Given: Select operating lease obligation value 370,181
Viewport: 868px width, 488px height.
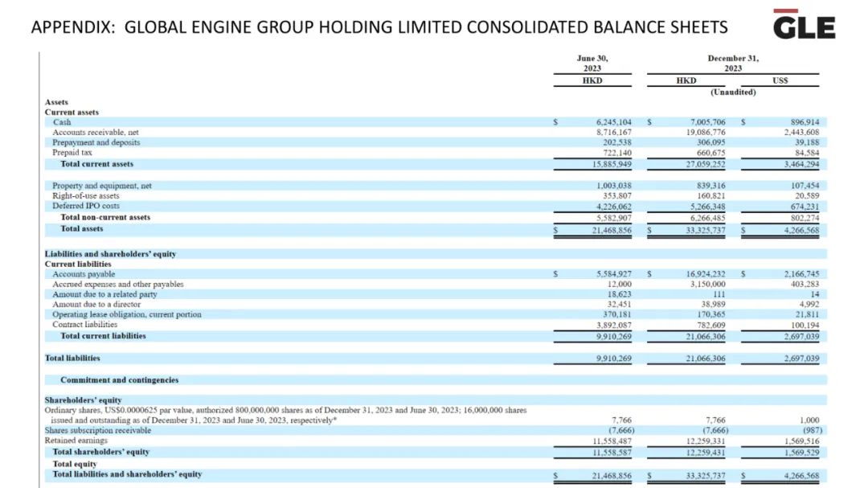Looking at the screenshot, I should 617,314.
